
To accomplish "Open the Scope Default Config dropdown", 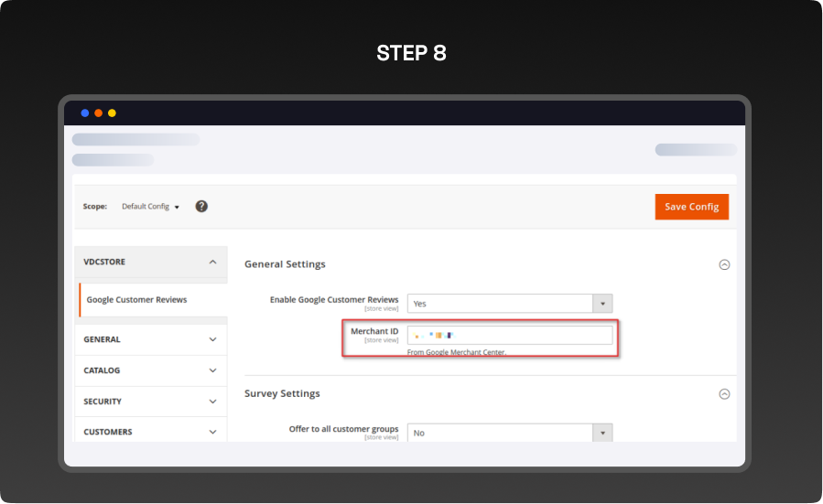I will 151,207.
